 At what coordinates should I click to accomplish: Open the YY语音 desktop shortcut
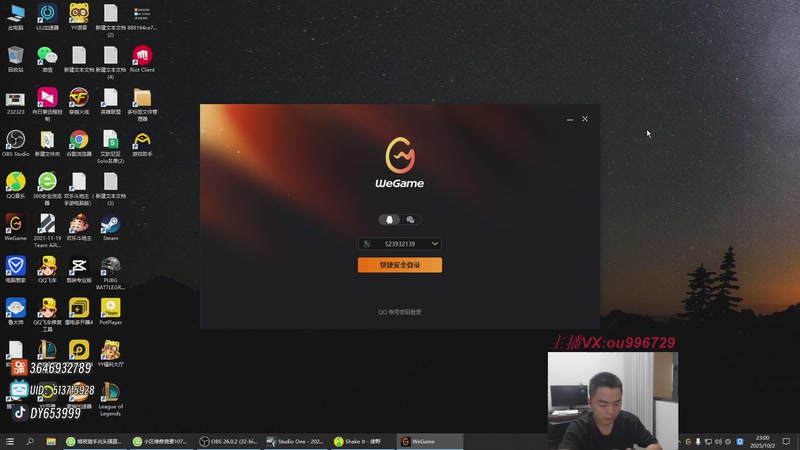79,17
